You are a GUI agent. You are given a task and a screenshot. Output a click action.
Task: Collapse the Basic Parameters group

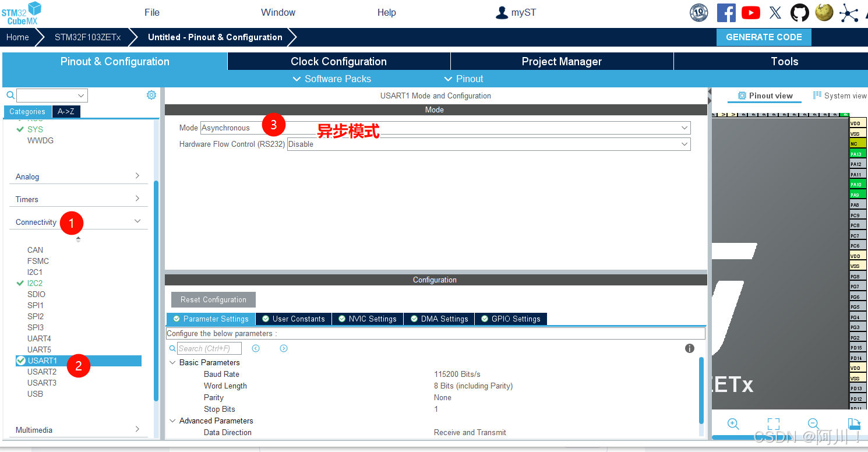(172, 362)
